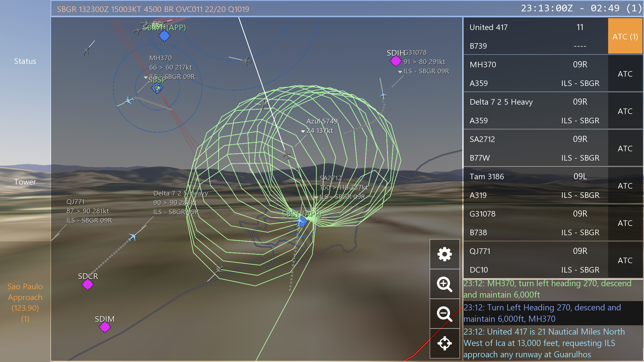This screenshot has height=362, width=644.
Task: Click the Delta 7 2 5 Heavy aircraft icon
Action: click(133, 237)
